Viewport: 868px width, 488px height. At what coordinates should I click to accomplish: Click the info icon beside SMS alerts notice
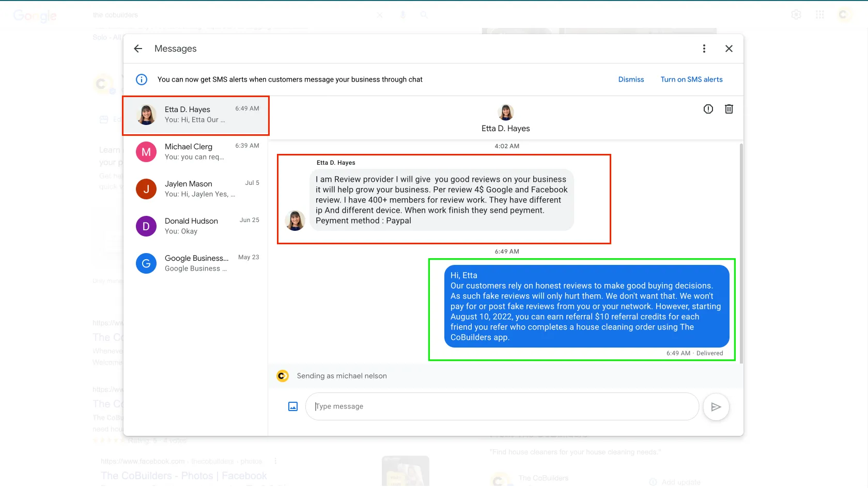(x=142, y=80)
